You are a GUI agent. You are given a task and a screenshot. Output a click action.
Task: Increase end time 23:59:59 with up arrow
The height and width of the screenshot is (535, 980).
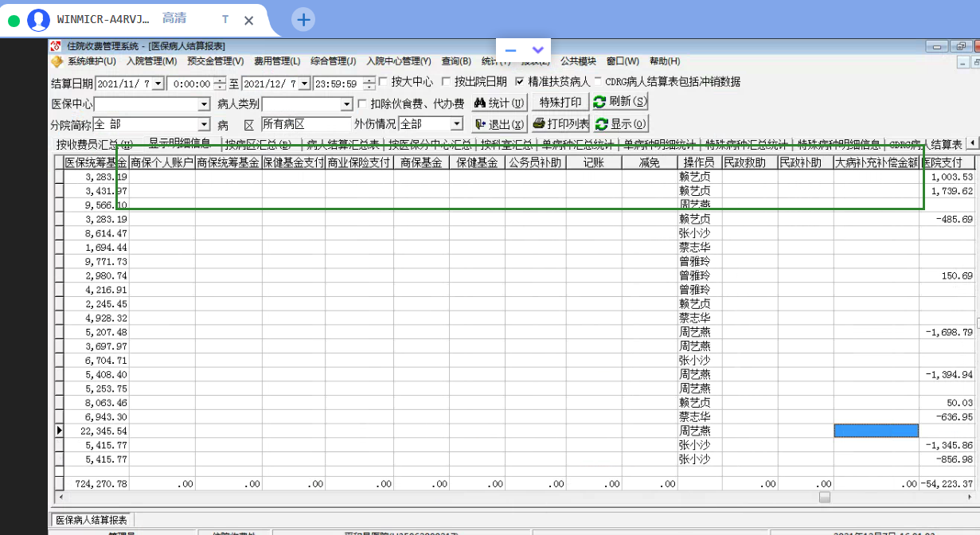pyautogui.click(x=369, y=80)
